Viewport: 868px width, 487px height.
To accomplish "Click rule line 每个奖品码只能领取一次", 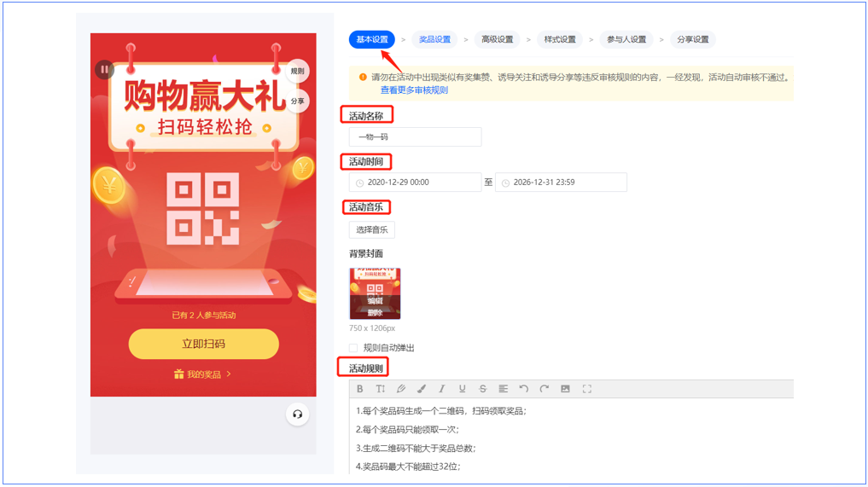I will [x=407, y=430].
